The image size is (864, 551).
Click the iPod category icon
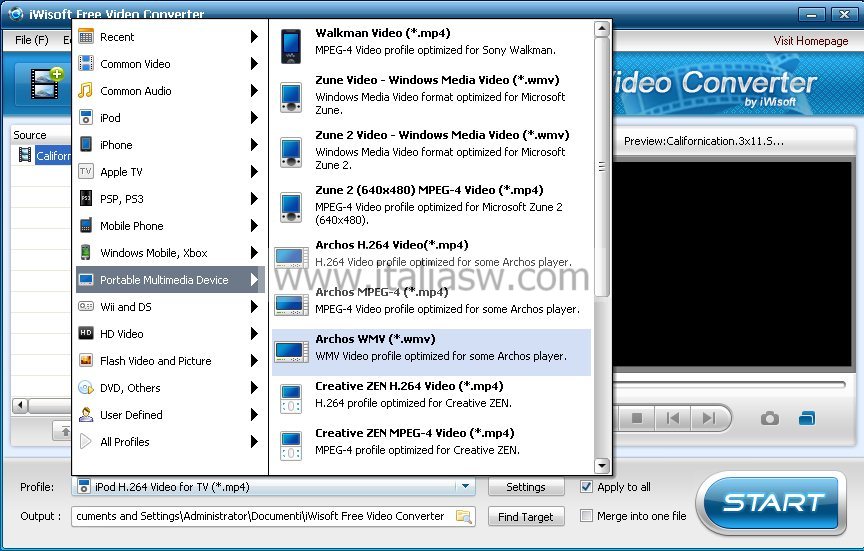pyautogui.click(x=86, y=118)
